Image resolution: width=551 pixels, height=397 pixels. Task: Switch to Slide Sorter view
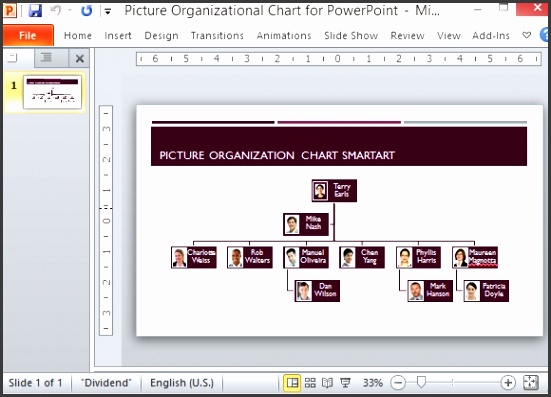[x=310, y=383]
